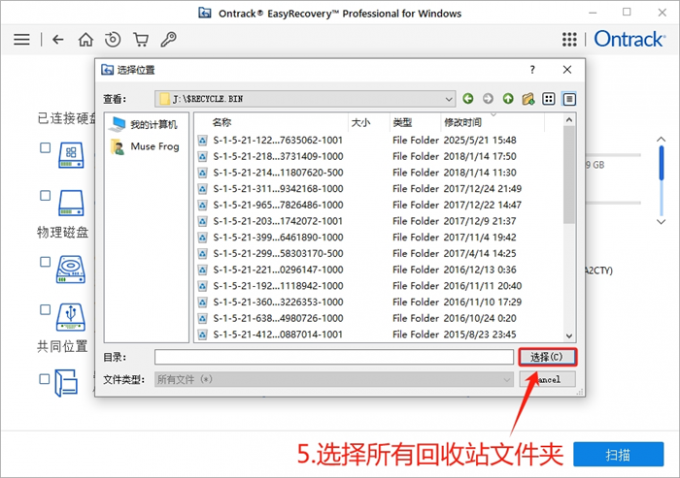680x478 pixels.
Task: Open the shopping cart icon
Action: coord(141,39)
